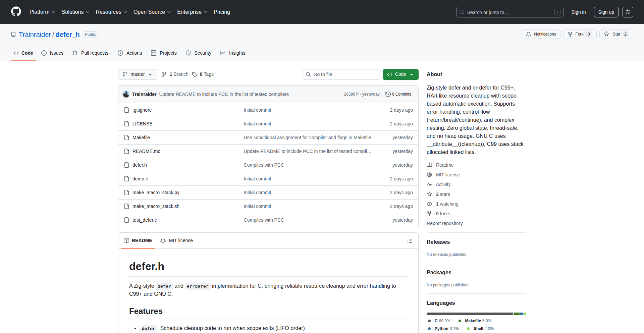The image size is (644, 333).
Task: Click the fork icon next to 0 forks
Action: [429, 214]
